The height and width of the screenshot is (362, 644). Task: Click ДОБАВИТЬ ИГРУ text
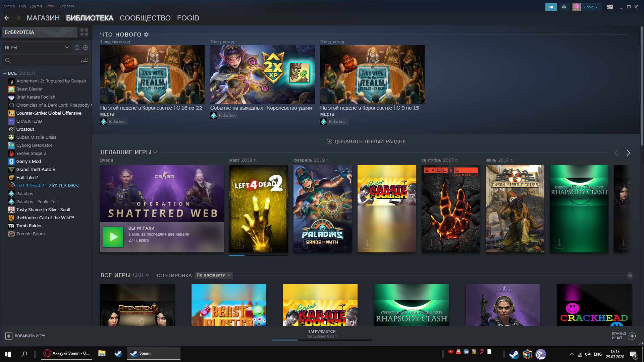point(30,336)
